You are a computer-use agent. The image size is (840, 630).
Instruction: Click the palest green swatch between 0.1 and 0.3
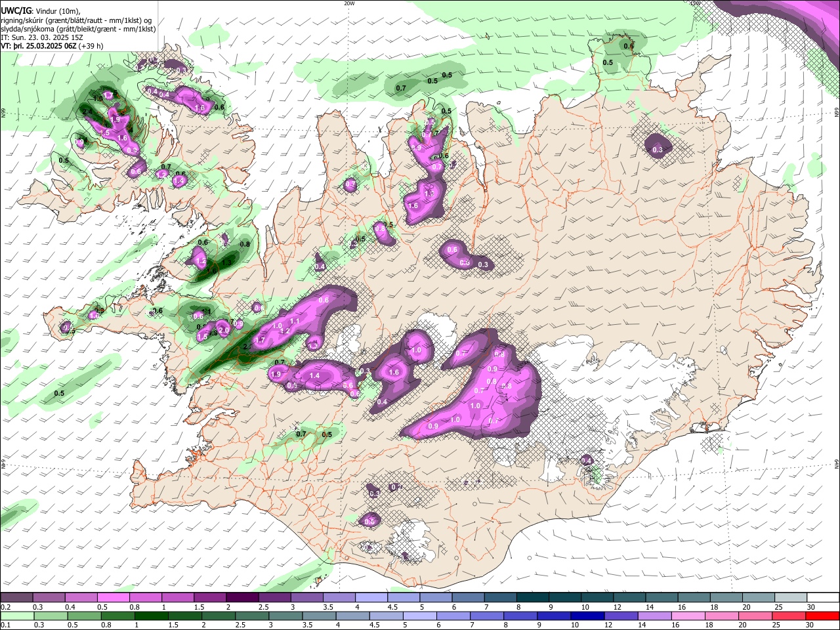click(x=16, y=616)
